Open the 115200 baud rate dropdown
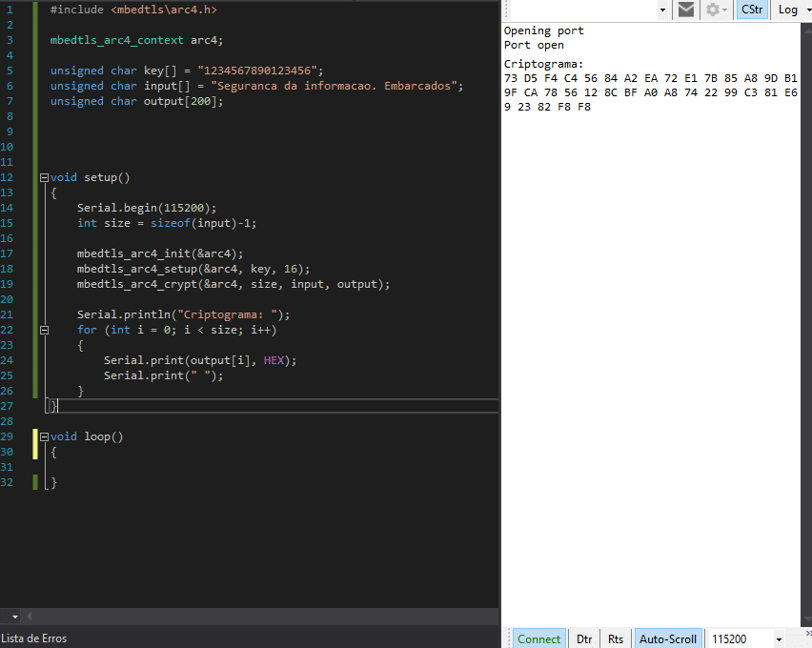 (779, 639)
